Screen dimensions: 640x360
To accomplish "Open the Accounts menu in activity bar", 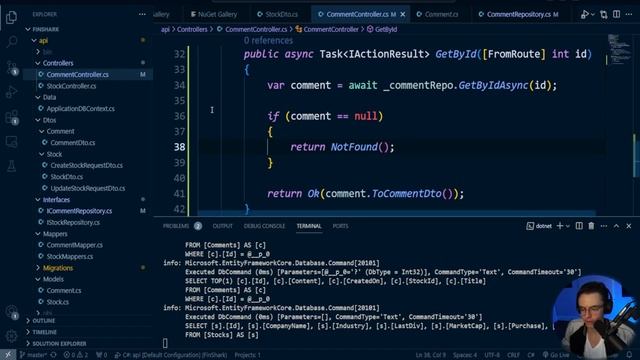I will point(11,311).
